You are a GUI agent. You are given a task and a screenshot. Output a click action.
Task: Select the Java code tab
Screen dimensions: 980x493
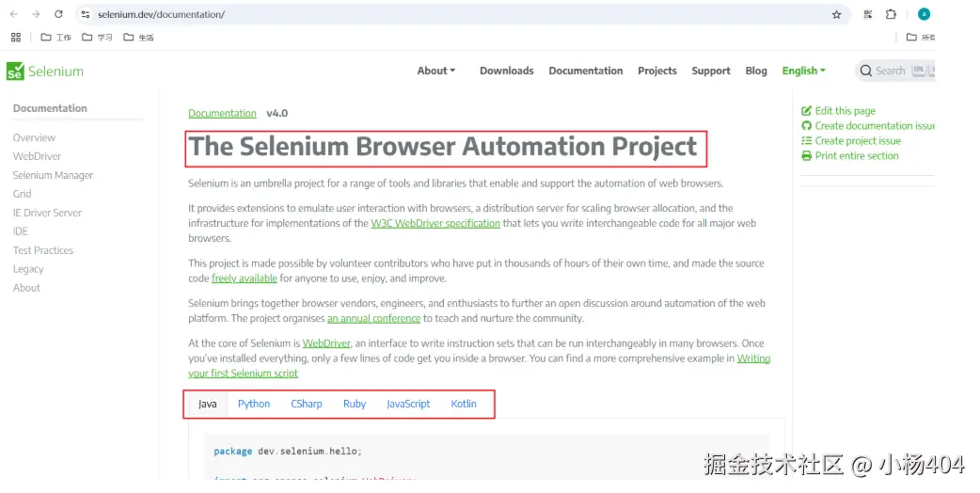[x=208, y=404]
